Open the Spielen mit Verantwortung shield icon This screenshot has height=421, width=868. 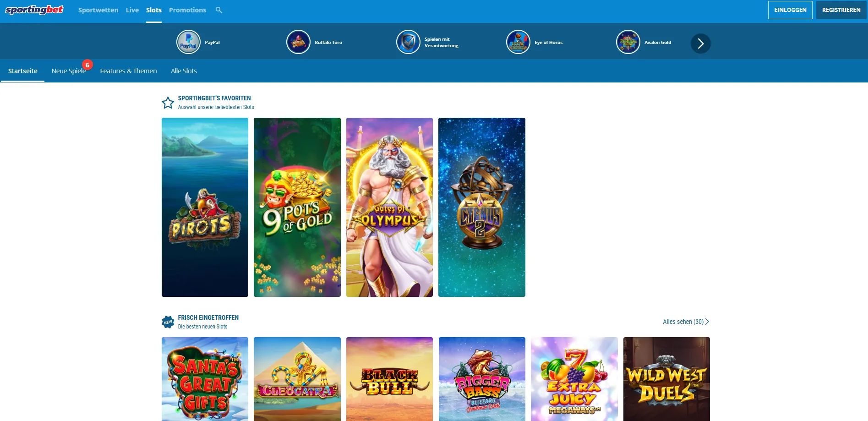click(x=408, y=42)
